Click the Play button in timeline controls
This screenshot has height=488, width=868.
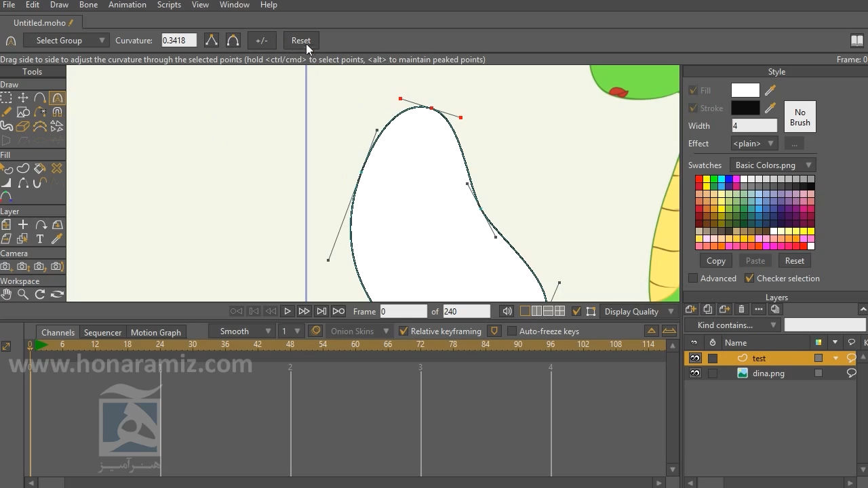(x=287, y=311)
